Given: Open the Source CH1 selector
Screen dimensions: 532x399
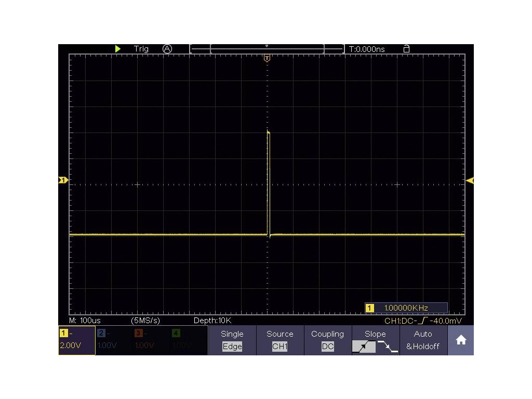Looking at the screenshot, I should point(280,340).
